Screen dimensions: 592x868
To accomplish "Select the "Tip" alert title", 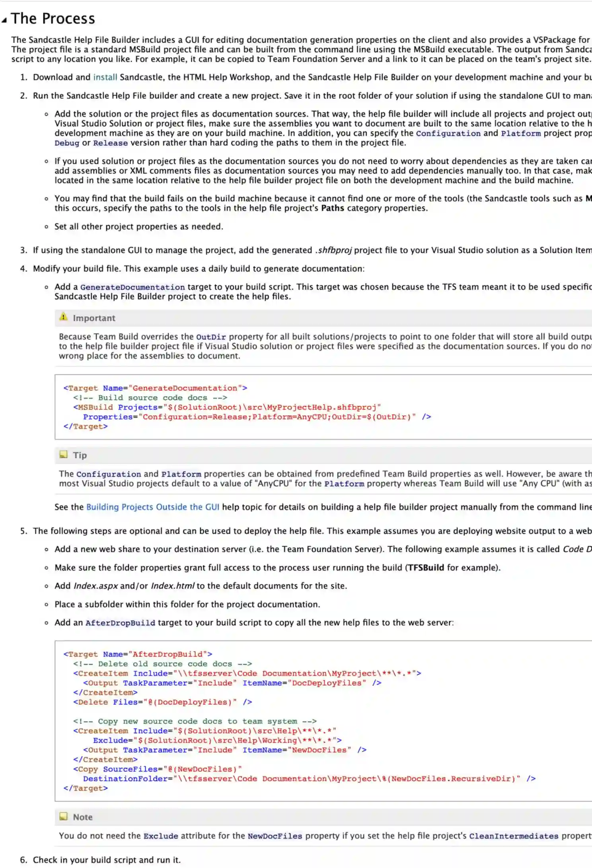I will click(x=80, y=455).
